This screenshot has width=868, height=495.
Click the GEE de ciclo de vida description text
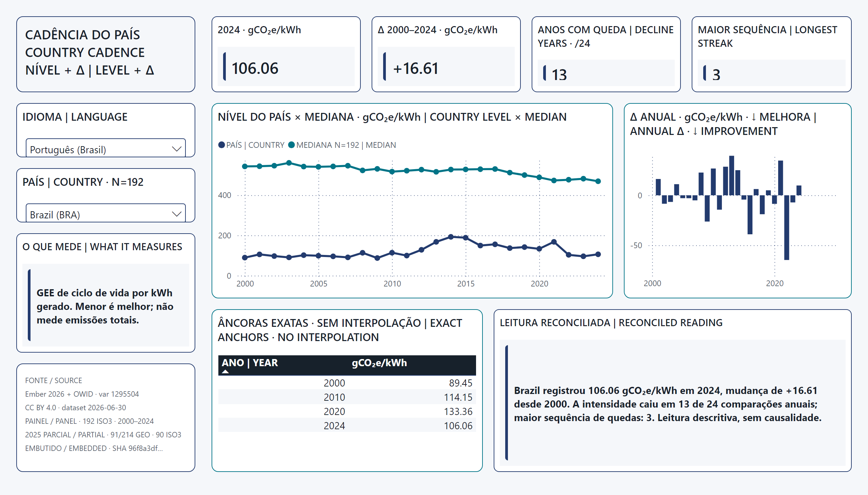pos(105,306)
